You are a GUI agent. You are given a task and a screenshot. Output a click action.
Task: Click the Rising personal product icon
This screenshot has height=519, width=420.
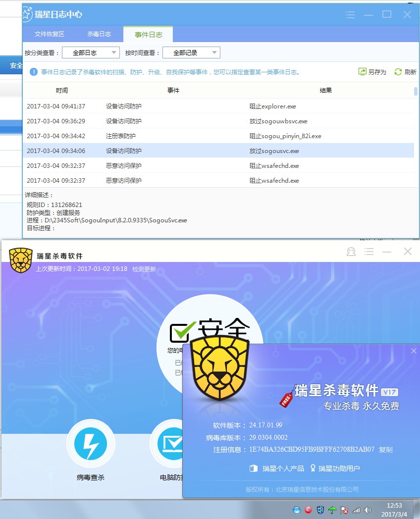(254, 468)
